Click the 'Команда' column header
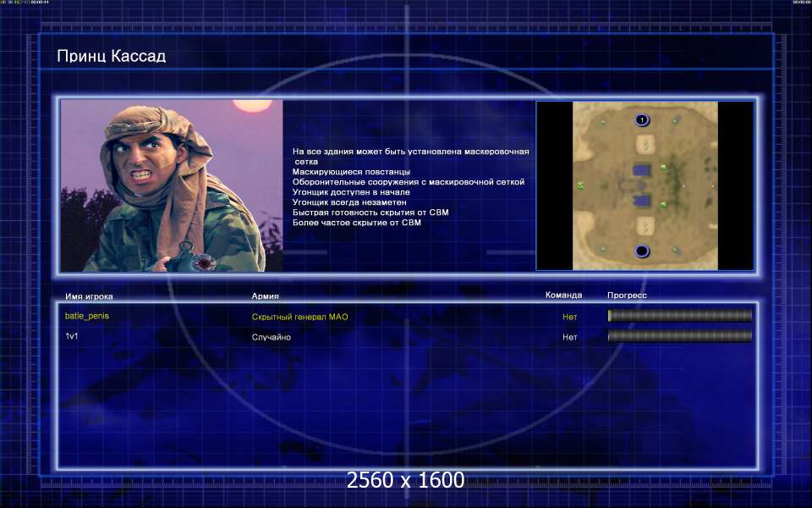 563,295
